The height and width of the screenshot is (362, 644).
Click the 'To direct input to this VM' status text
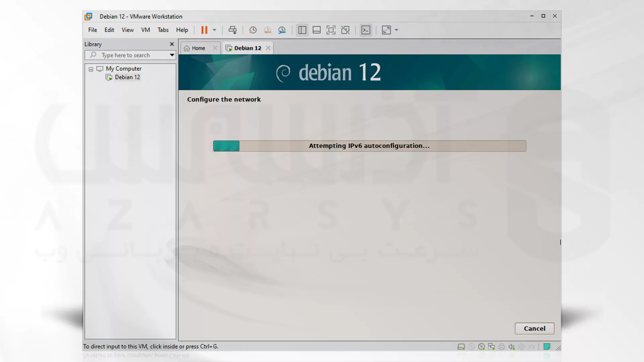pos(151,347)
